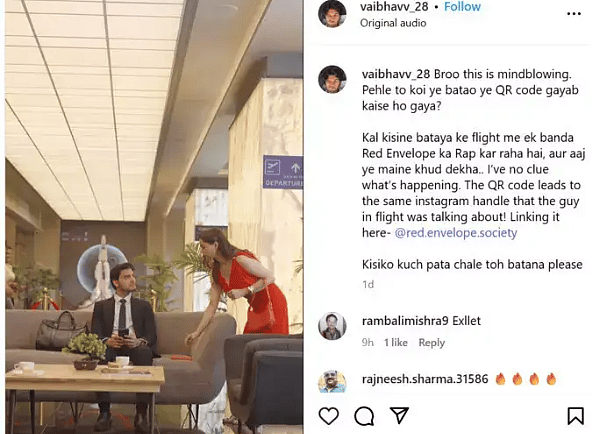Screen dimensions: 592x434
Task: Open the three-dot more options menu
Action: (574, 14)
